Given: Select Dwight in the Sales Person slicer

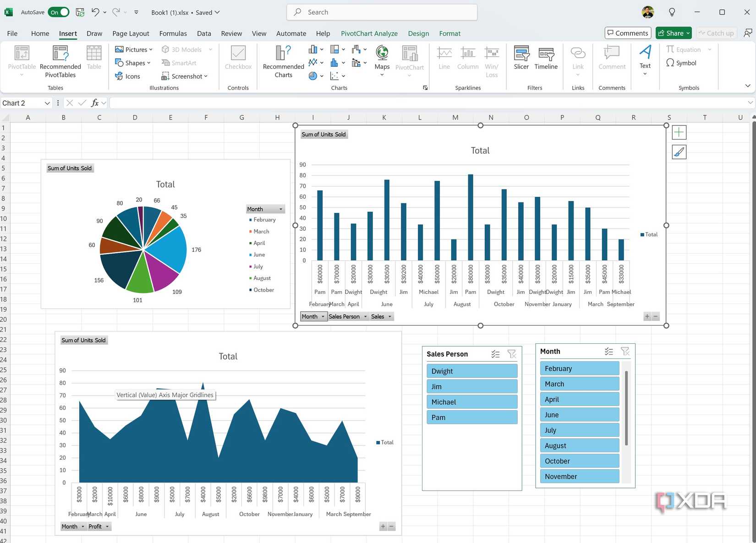Looking at the screenshot, I should tap(471, 371).
